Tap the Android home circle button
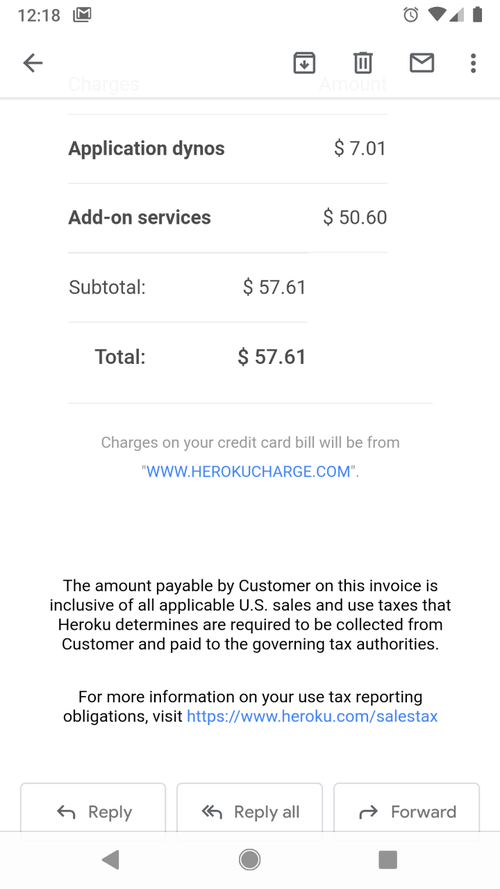Viewport: 500px width, 889px height. click(x=249, y=860)
